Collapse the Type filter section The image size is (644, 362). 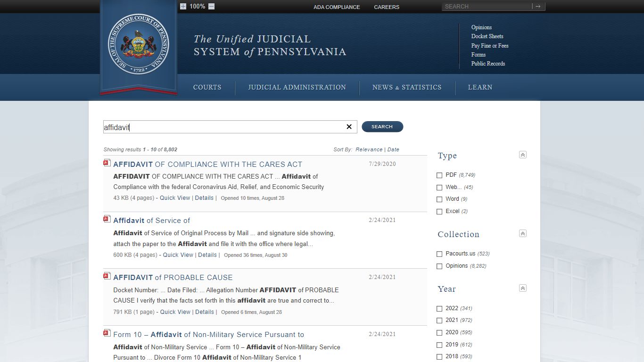click(523, 155)
